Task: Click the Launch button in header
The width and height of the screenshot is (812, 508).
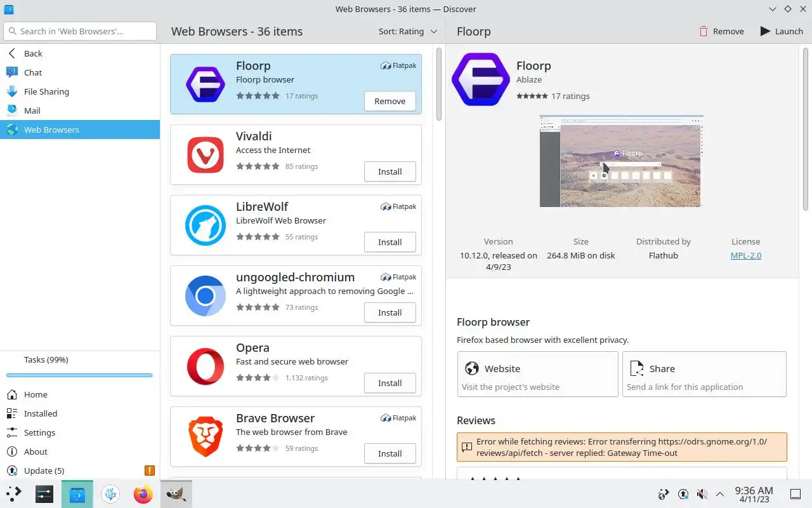Action: (782, 31)
